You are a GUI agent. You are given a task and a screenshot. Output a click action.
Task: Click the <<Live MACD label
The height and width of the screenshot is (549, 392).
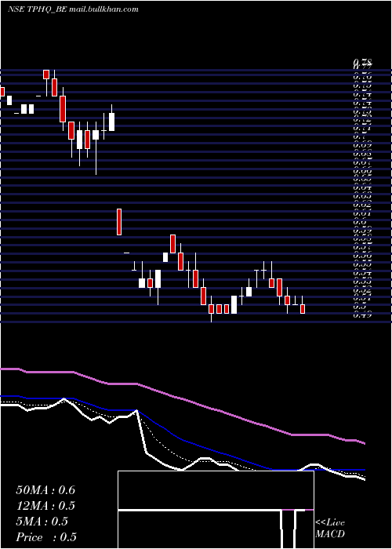(330, 529)
